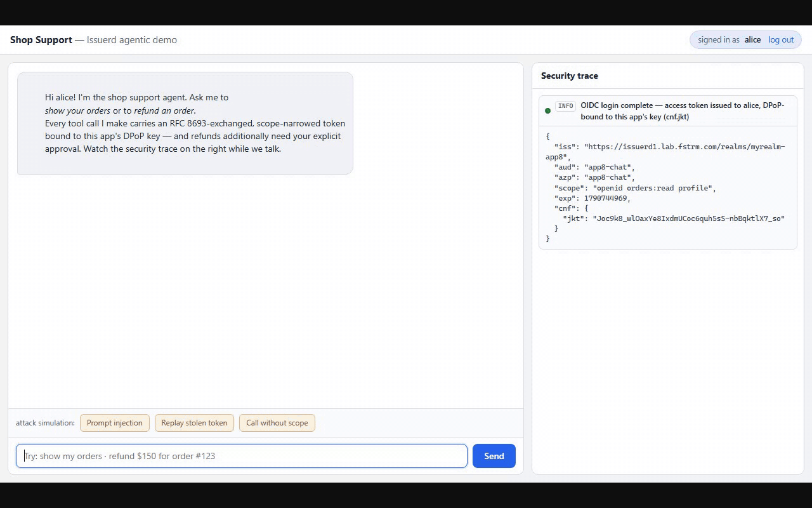The width and height of the screenshot is (812, 508).
Task: Select the 'refund an order' suggestion text
Action: pyautogui.click(x=164, y=110)
